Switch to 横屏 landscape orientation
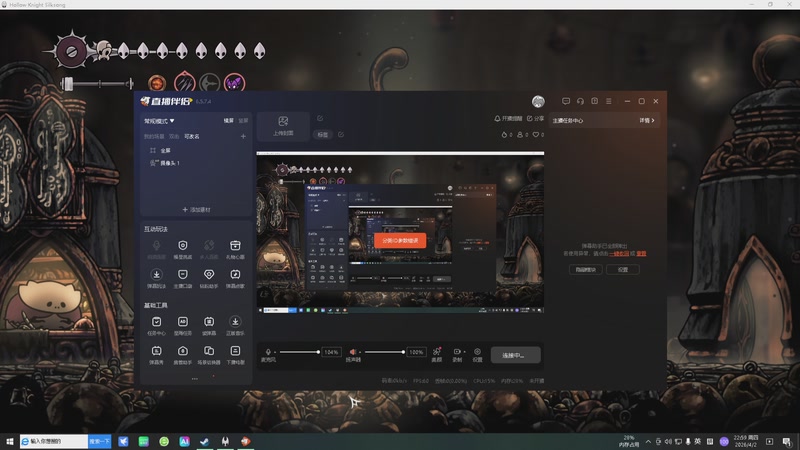The width and height of the screenshot is (800, 450). tap(229, 121)
